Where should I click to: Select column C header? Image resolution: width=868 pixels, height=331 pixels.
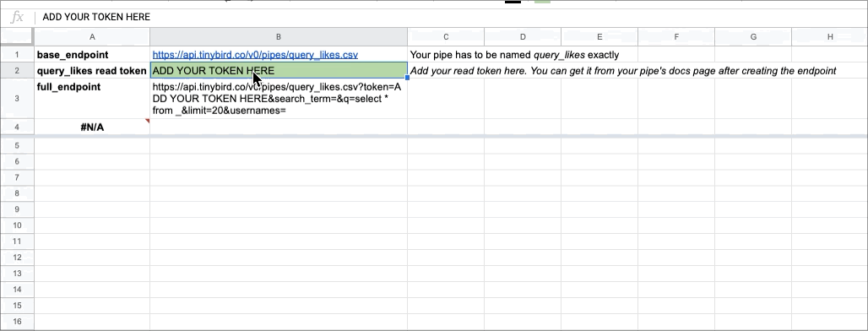pyautogui.click(x=446, y=36)
